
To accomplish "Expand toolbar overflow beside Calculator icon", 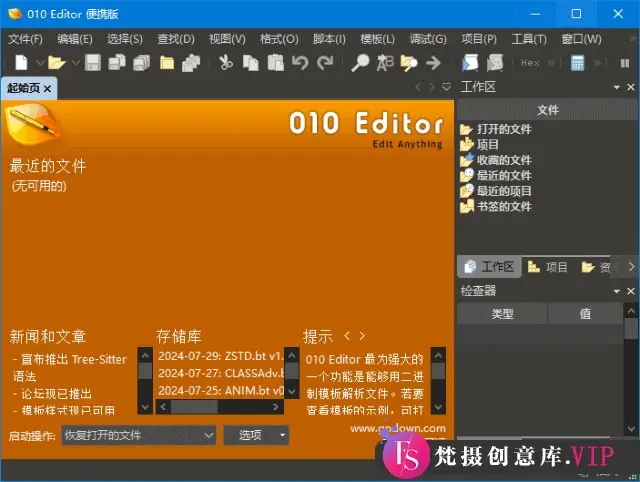I will (x=597, y=63).
